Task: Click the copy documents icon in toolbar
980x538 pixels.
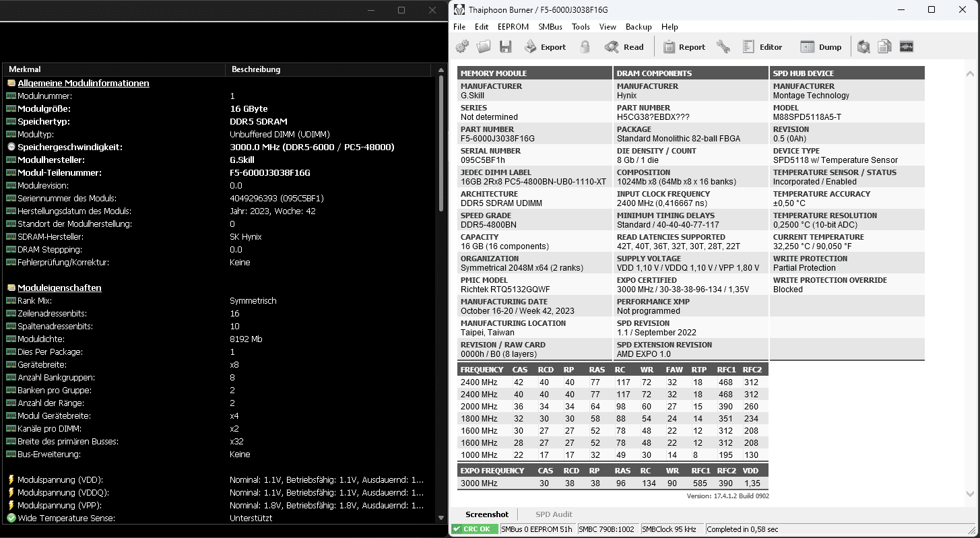Action: (x=885, y=46)
